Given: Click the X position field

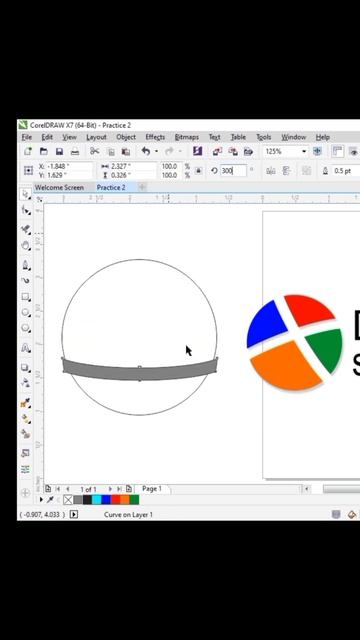Looking at the screenshot, I should 65,167.
